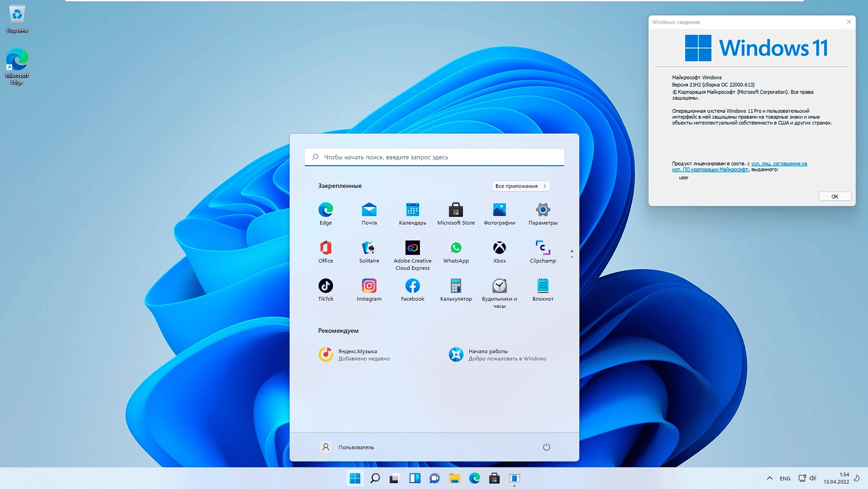Image resolution: width=868 pixels, height=489 pixels.
Task: Open Будильники и часы app
Action: (x=499, y=293)
